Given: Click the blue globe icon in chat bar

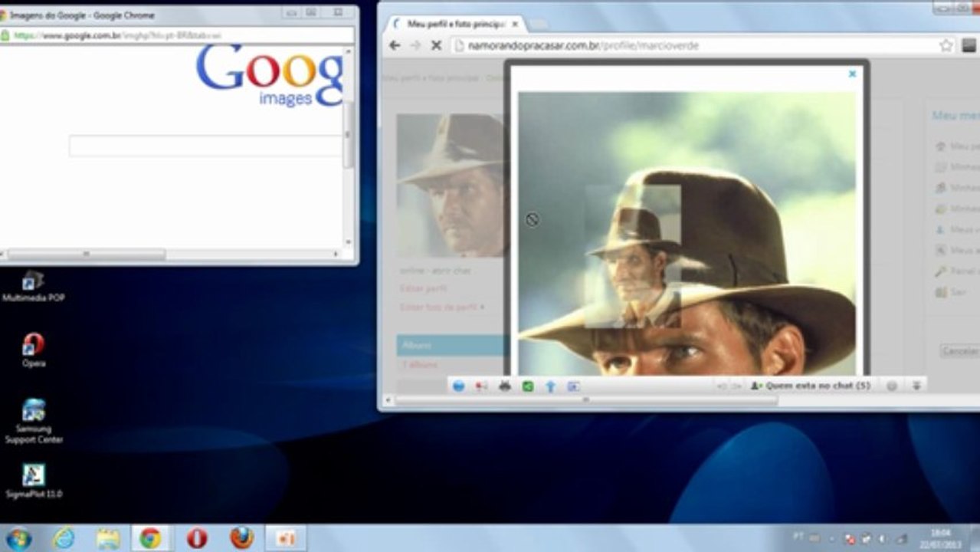Looking at the screenshot, I should [458, 386].
